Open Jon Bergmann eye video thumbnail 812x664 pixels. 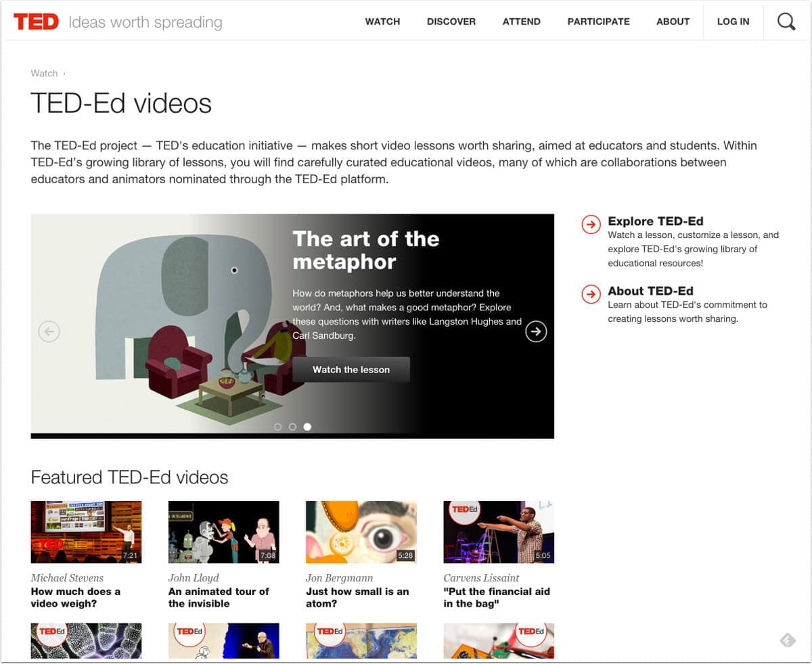coord(361,532)
